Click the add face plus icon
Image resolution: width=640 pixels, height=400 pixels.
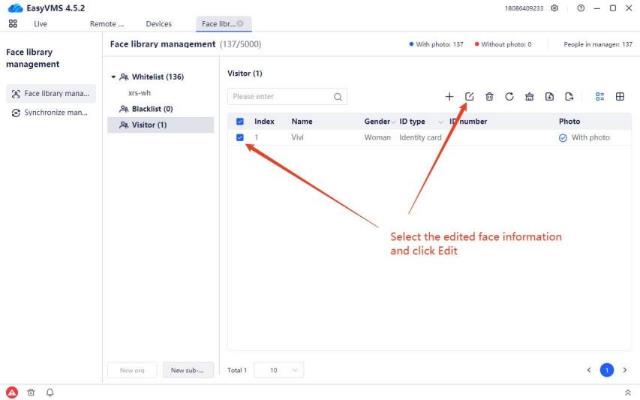coord(449,97)
